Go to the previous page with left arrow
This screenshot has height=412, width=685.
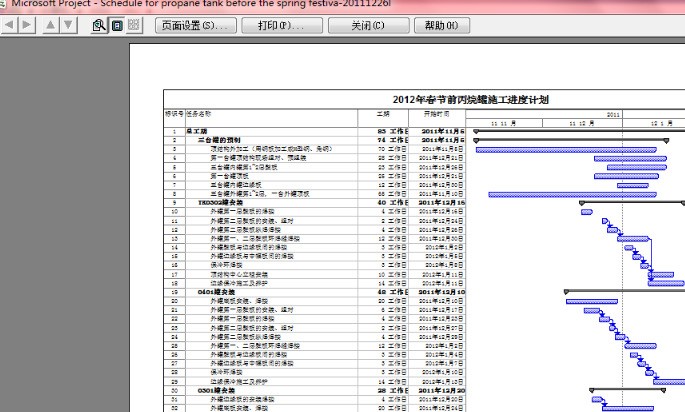tap(9, 25)
